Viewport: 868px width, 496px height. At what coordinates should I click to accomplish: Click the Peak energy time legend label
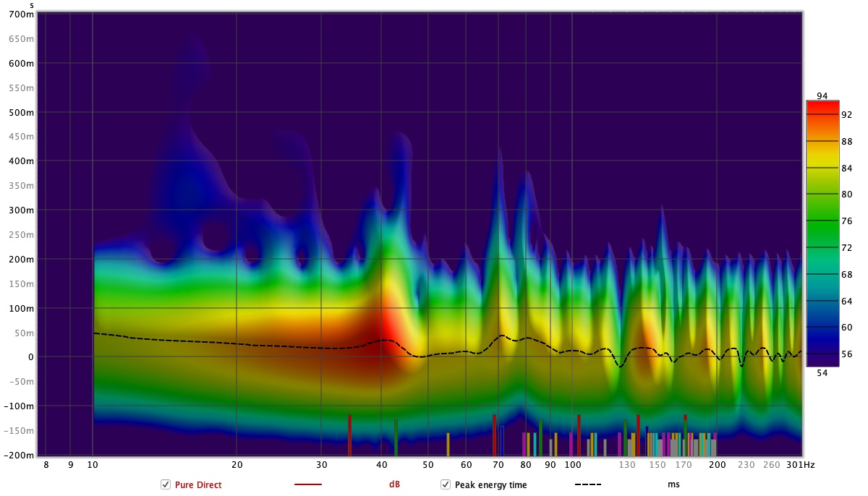(490, 484)
